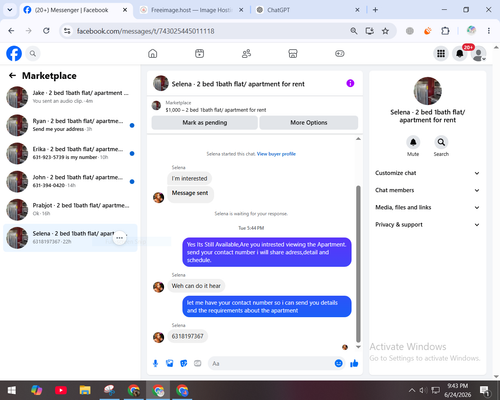
Task: Open the Reels video icon
Action: tap(199, 53)
